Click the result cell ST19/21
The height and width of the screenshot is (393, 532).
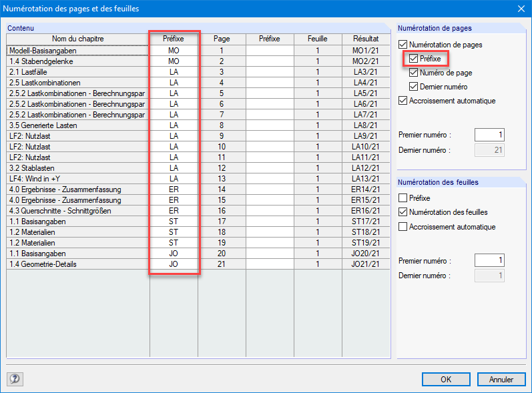366,243
